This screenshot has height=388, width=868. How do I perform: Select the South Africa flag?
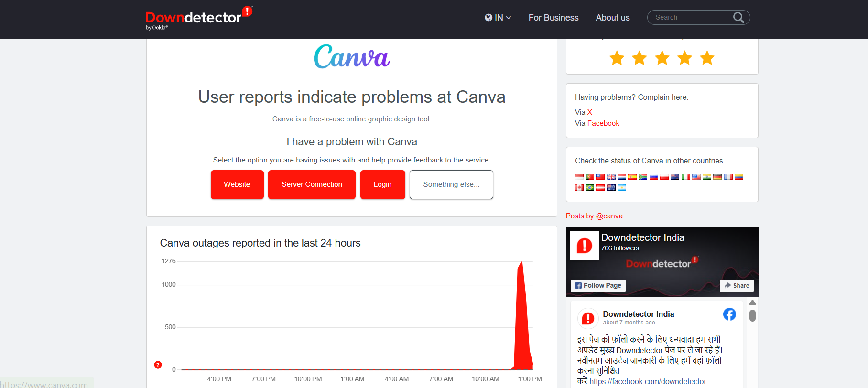pyautogui.click(x=643, y=177)
